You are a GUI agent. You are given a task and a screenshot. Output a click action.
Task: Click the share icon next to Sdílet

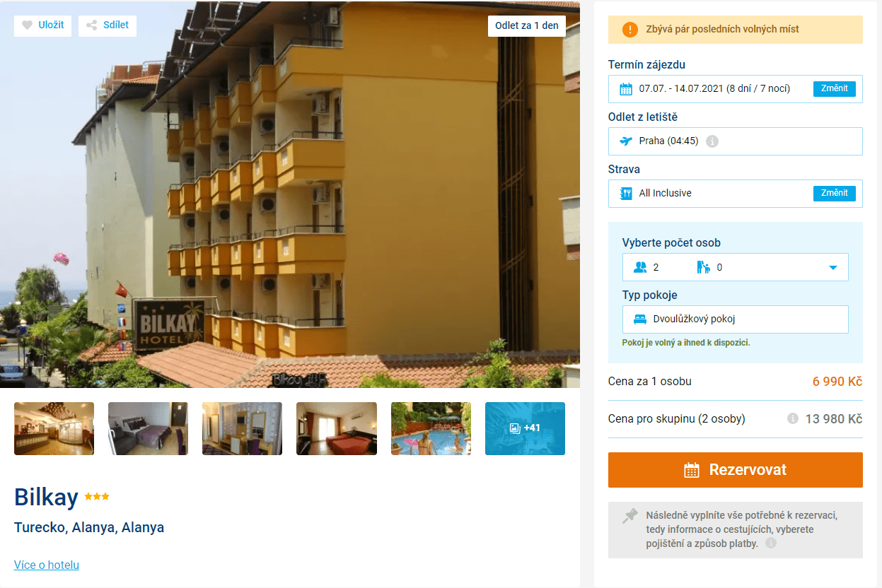coord(91,25)
